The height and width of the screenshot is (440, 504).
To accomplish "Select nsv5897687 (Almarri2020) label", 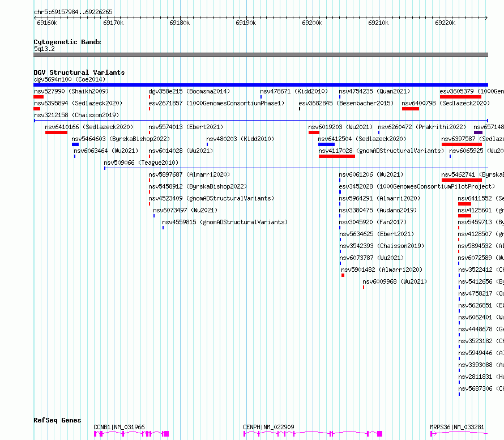I will (189, 174).
